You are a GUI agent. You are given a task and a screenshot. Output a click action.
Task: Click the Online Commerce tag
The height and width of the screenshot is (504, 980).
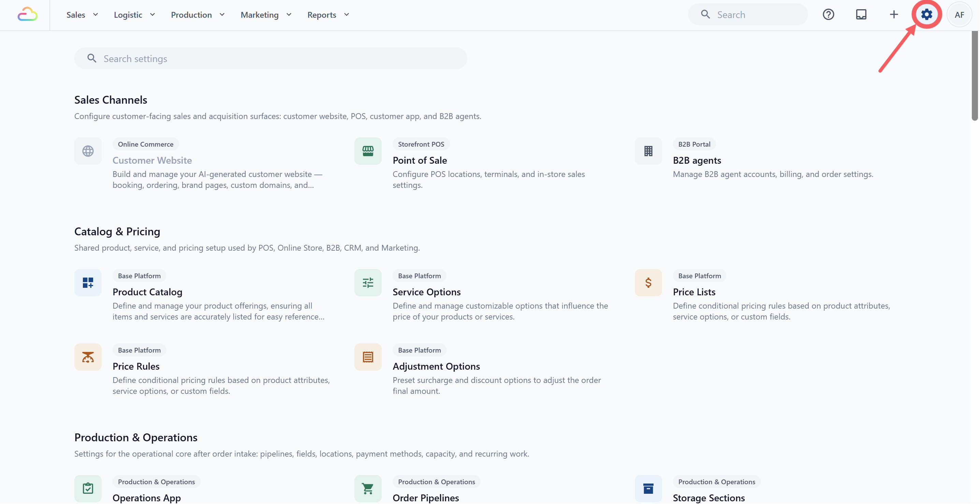click(145, 144)
